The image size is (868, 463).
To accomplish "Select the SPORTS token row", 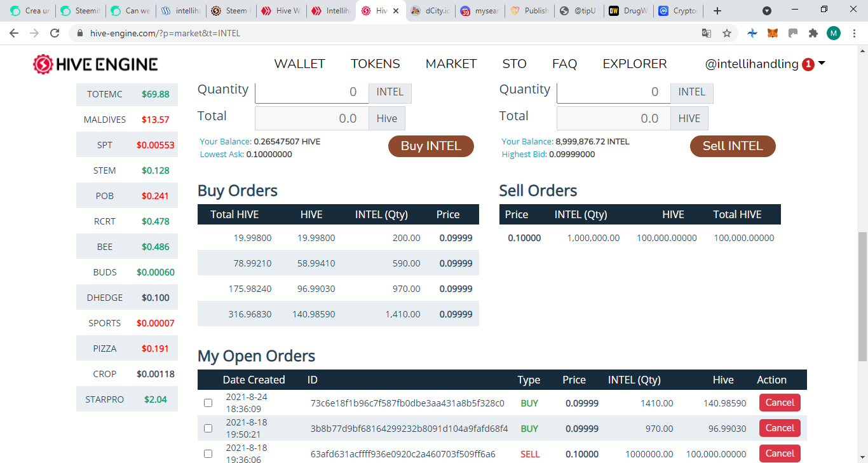I will (x=127, y=323).
